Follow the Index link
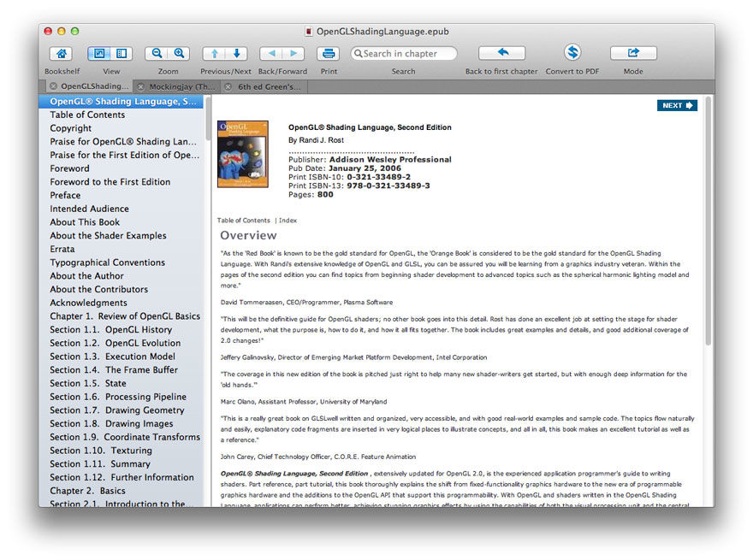The width and height of the screenshot is (753, 560). 288,221
